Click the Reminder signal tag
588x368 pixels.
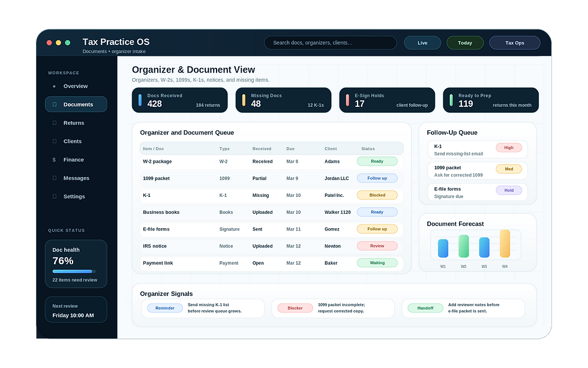point(165,308)
